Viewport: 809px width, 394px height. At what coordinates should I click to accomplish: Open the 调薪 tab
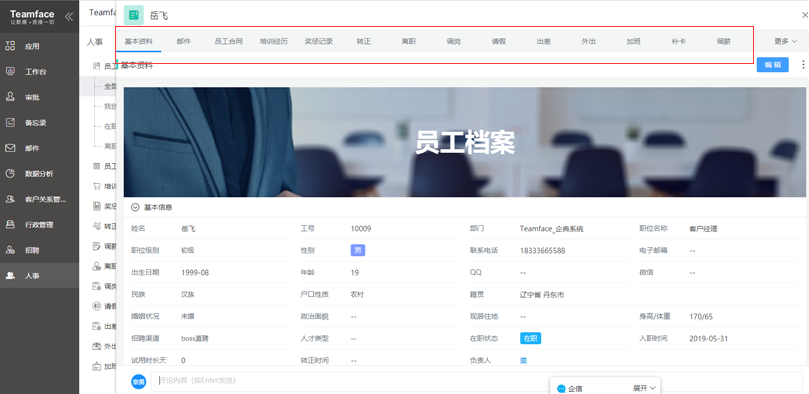coord(723,41)
